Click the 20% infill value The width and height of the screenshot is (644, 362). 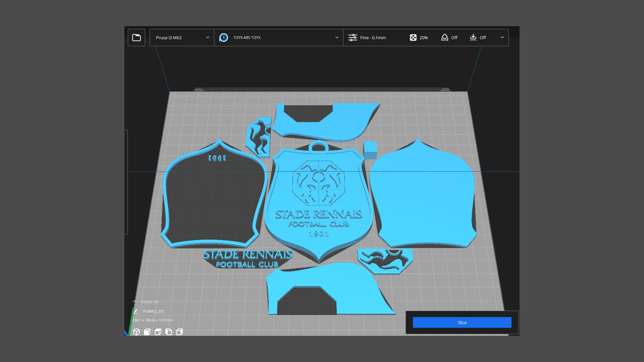click(424, 38)
